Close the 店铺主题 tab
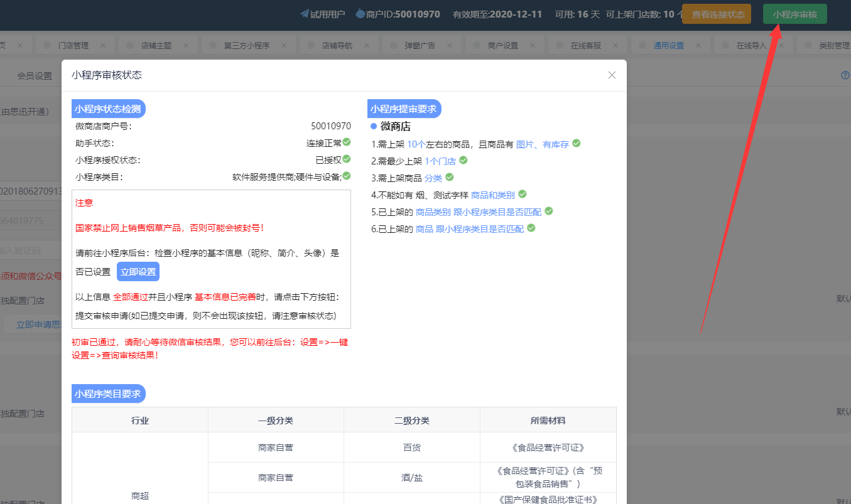This screenshot has height=504, width=851. [x=186, y=46]
